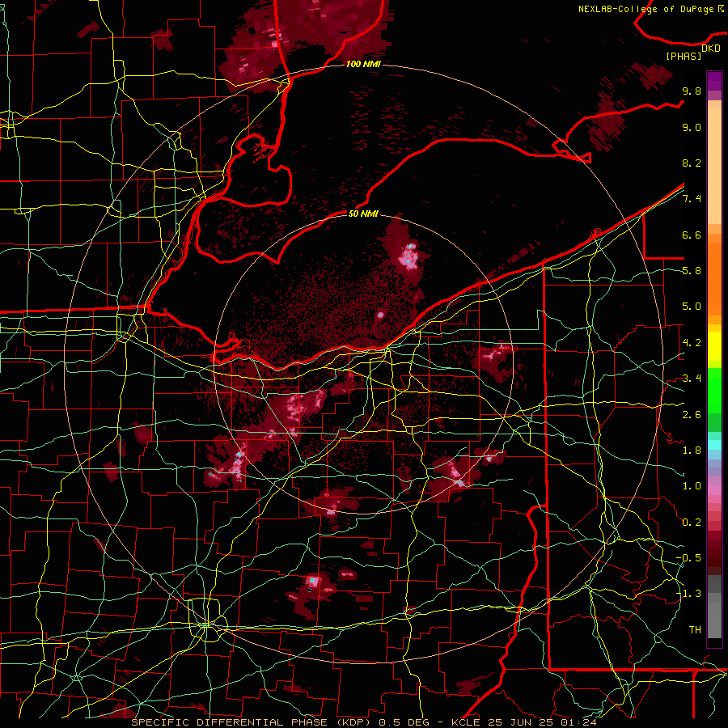Image resolution: width=728 pixels, height=728 pixels.
Task: Select the yellow color scale band
Action: point(714,346)
